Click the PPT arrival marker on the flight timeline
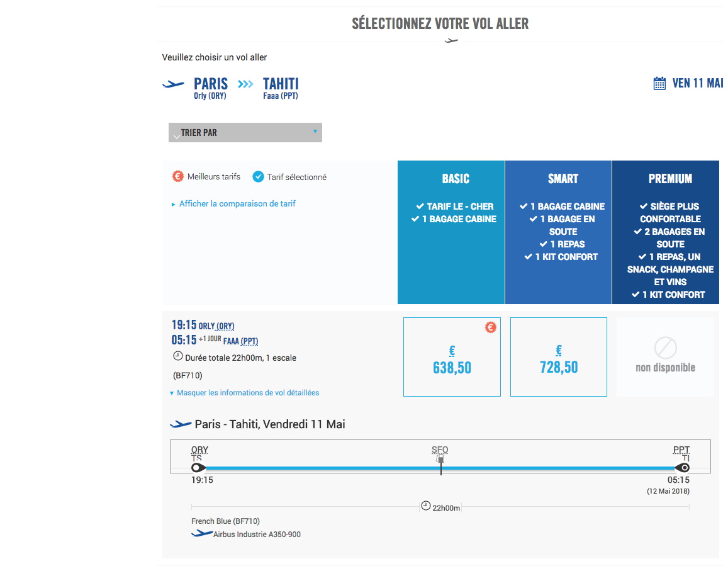This screenshot has height=566, width=728. (x=682, y=468)
